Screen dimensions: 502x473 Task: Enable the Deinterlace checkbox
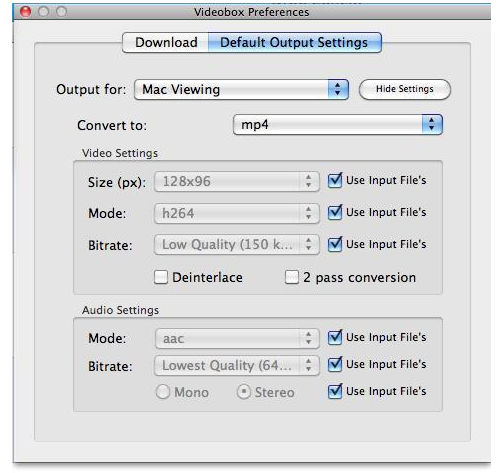(x=161, y=277)
